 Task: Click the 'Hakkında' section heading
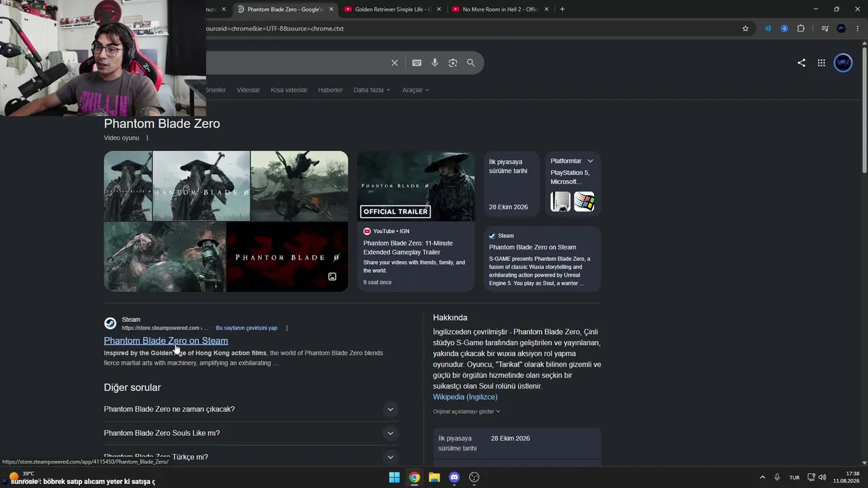click(x=450, y=318)
